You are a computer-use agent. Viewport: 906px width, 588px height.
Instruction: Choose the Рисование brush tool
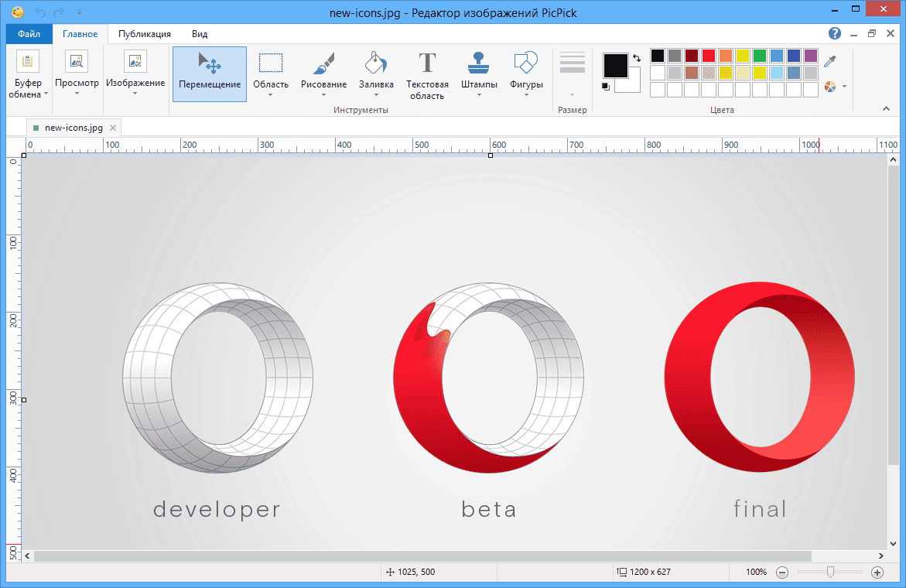(323, 74)
